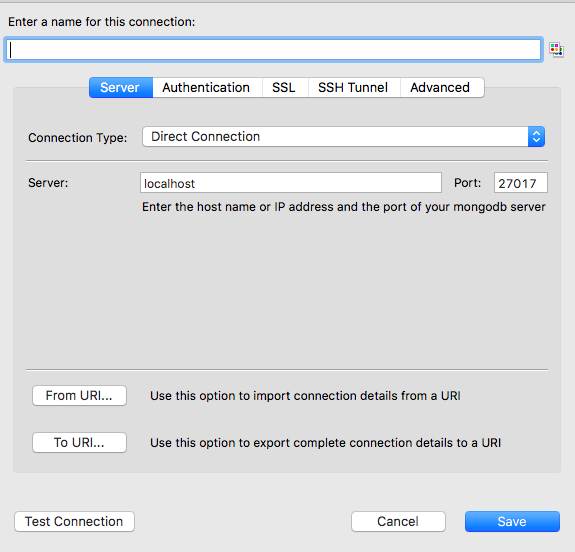Viewport: 575px width, 552px height.
Task: Import connection details with From URI
Action: click(x=79, y=395)
